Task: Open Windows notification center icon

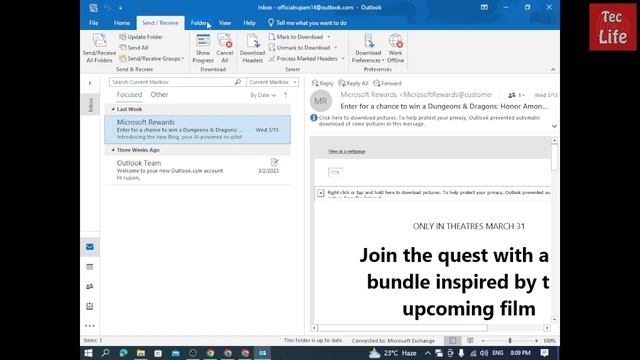Action: [x=544, y=353]
